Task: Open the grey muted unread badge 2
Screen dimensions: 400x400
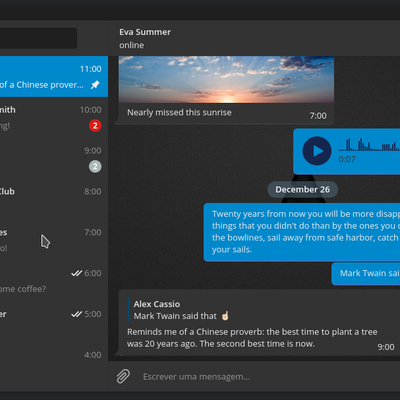Action: 95,166
